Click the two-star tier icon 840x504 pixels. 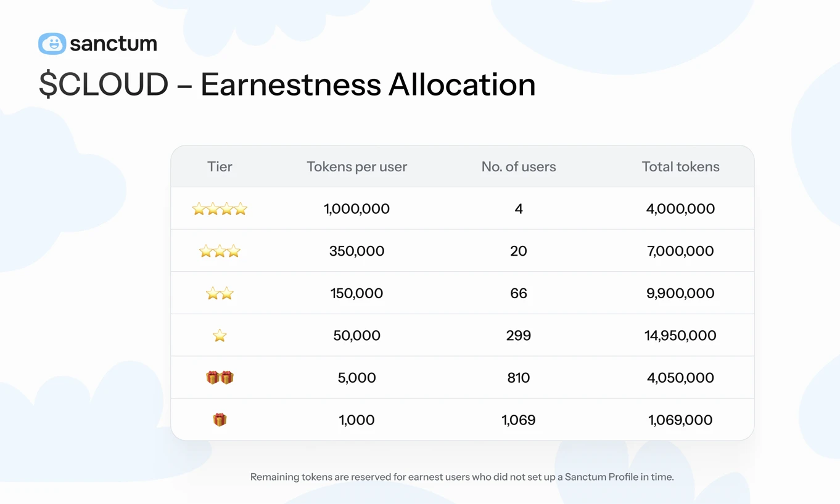point(220,293)
